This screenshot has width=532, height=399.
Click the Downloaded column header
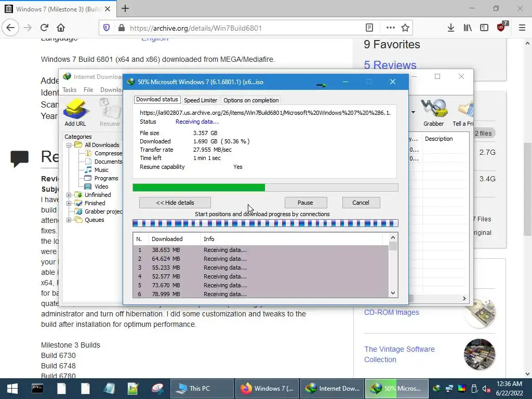click(x=175, y=239)
